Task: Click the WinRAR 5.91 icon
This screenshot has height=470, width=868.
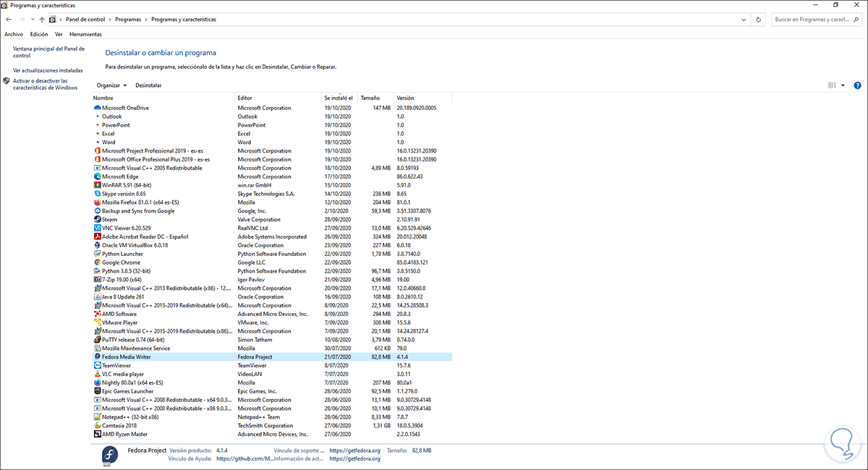Action: [x=97, y=185]
